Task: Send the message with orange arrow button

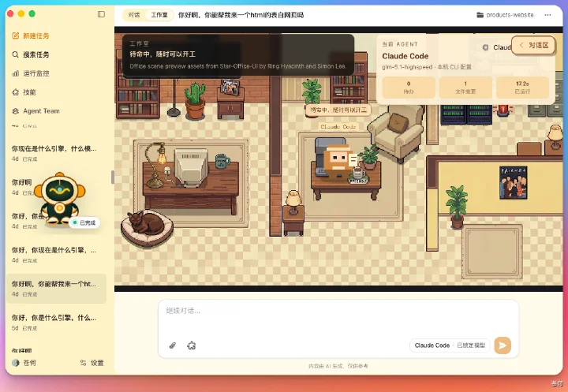Action: tap(503, 345)
